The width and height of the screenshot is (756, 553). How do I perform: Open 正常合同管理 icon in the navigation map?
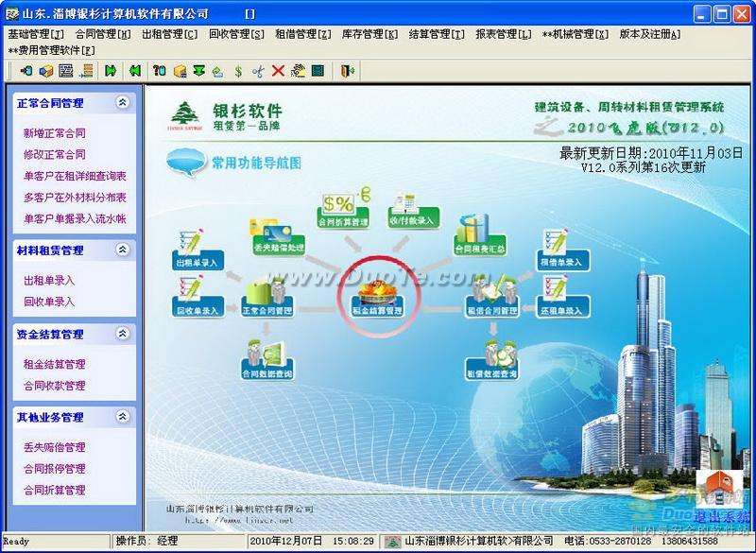pos(267,297)
